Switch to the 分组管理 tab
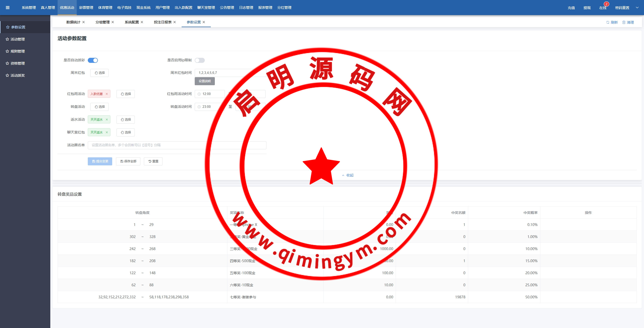 [x=102, y=22]
